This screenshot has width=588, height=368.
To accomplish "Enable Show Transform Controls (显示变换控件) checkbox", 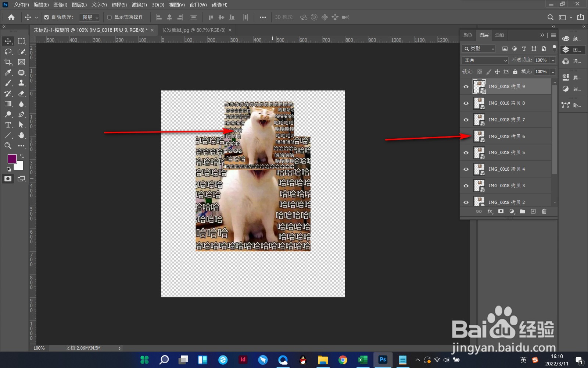I will point(109,17).
